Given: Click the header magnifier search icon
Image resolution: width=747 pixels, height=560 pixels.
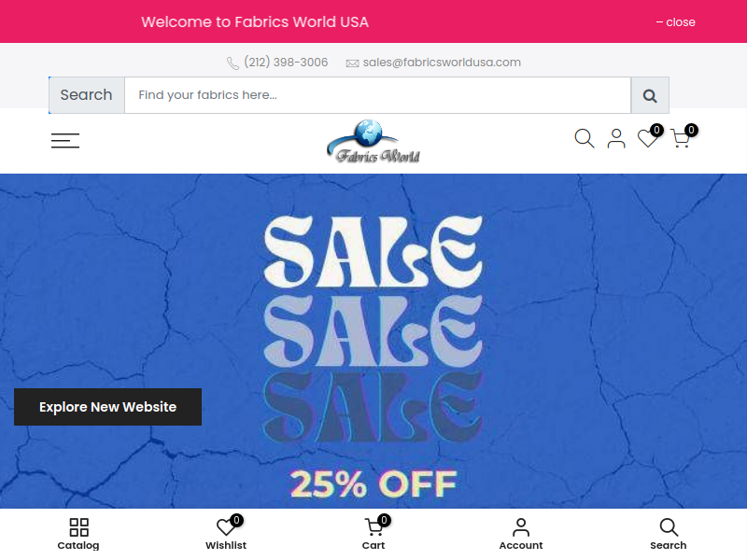Looking at the screenshot, I should [x=585, y=138].
